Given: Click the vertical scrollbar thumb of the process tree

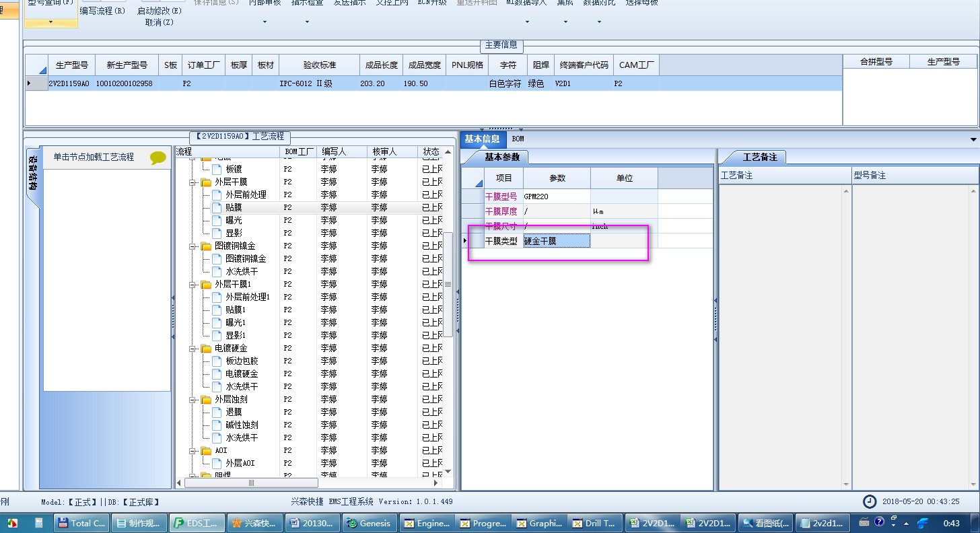Looking at the screenshot, I should (x=448, y=285).
